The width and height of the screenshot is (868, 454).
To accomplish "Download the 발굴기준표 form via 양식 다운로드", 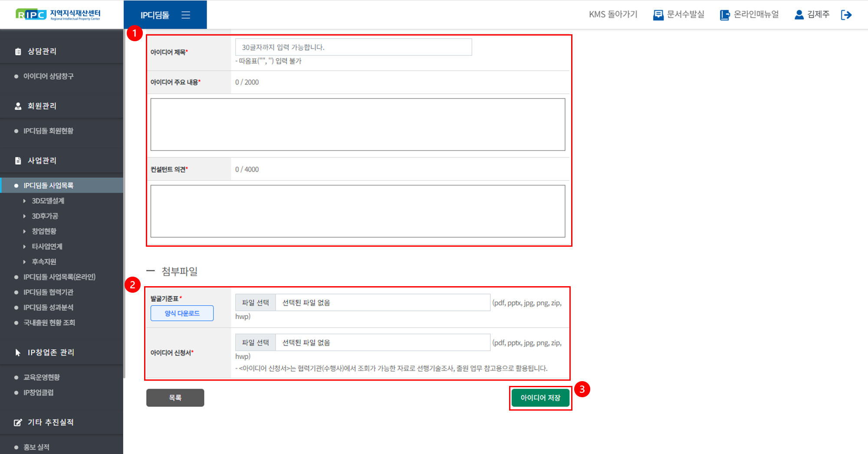I will (x=182, y=313).
